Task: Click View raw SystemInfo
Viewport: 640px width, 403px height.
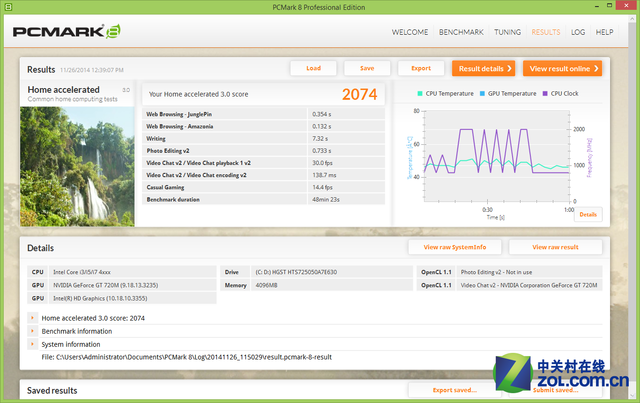Action: click(455, 247)
